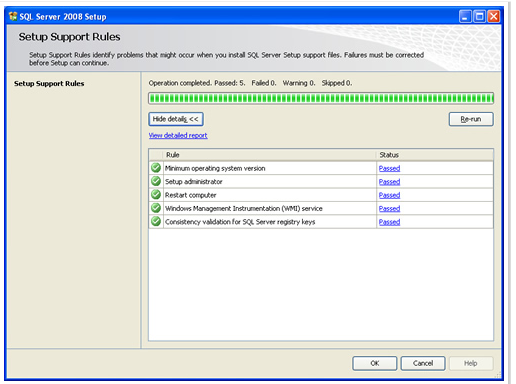Click 'Operation completed. Passed: 5.' status text
Viewport: 516px width, 384px height.
[197, 83]
